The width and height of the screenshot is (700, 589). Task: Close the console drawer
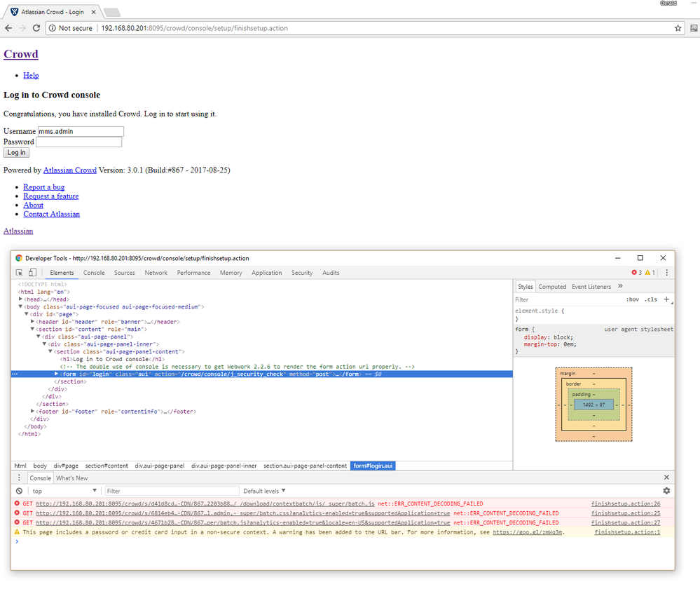click(x=666, y=478)
